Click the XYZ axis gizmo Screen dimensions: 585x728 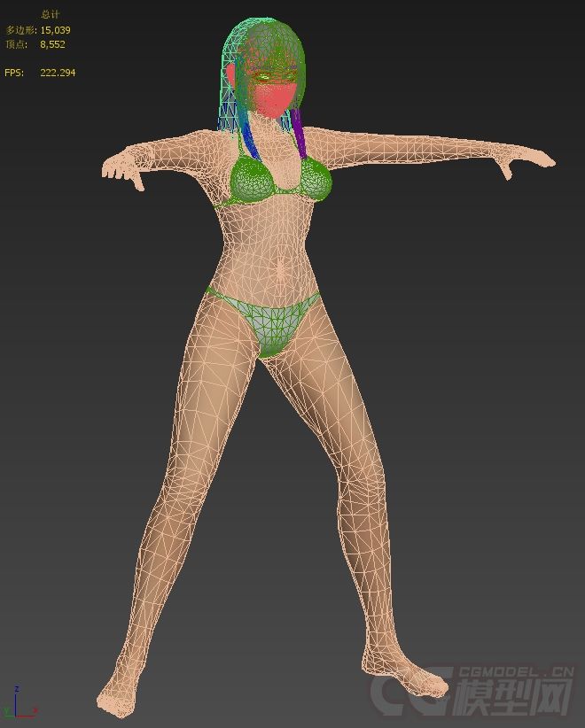pos(19,702)
